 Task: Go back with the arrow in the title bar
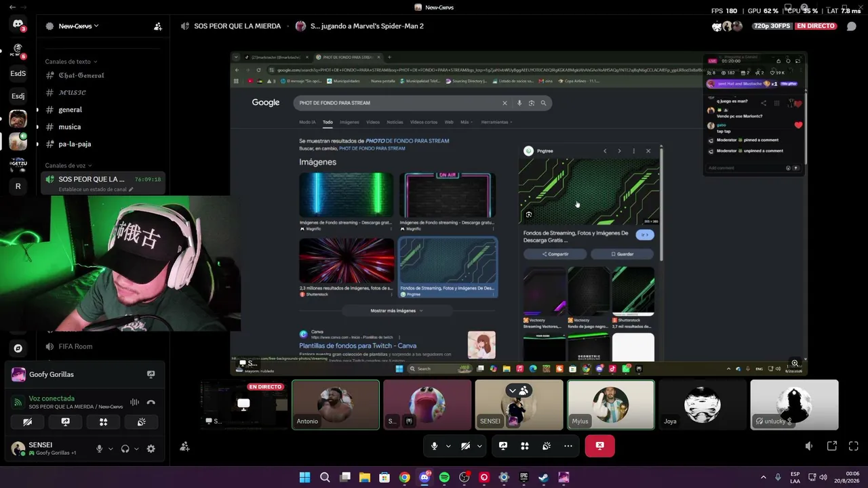13,7
